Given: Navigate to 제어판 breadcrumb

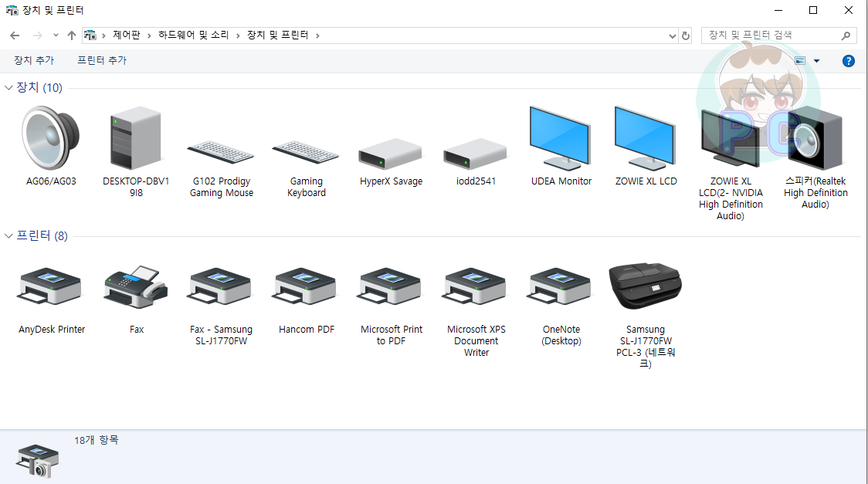Looking at the screenshot, I should pyautogui.click(x=126, y=35).
